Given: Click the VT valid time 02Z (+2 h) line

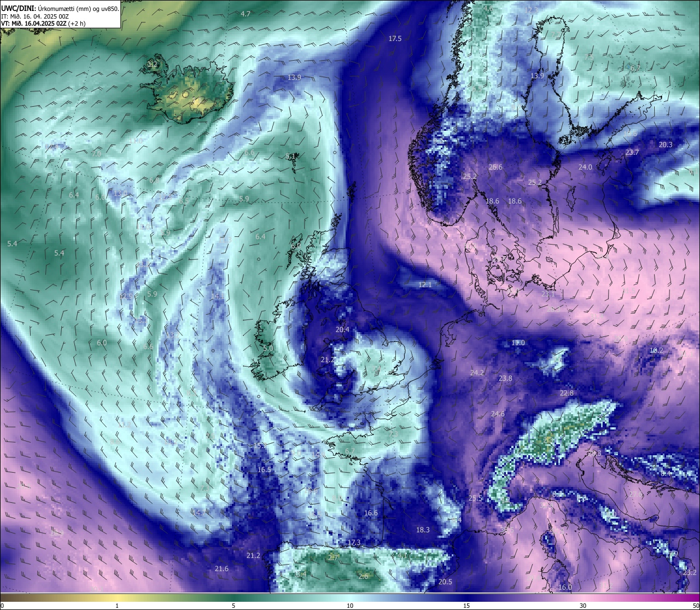Looking at the screenshot, I should 43,24.
